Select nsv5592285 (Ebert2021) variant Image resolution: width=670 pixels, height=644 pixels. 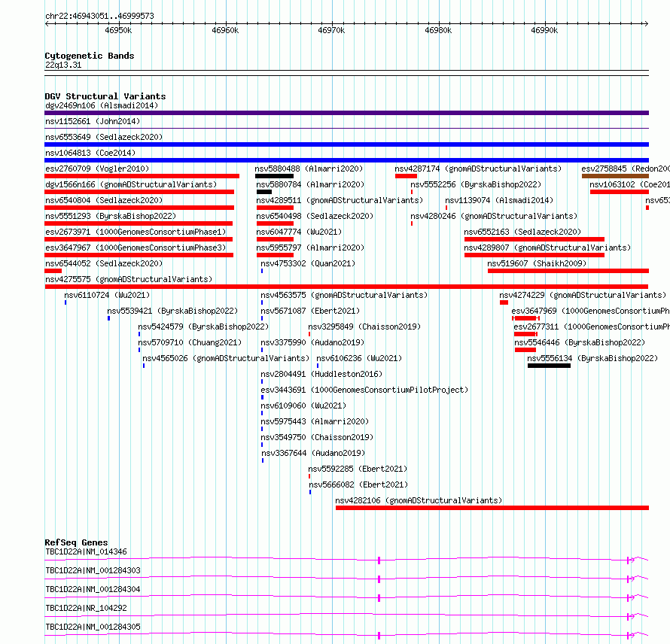pos(358,469)
